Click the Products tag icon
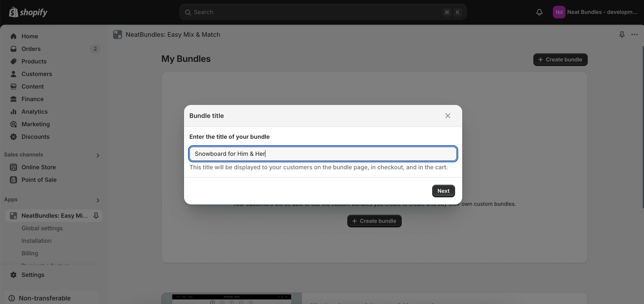644x304 pixels. [x=13, y=61]
